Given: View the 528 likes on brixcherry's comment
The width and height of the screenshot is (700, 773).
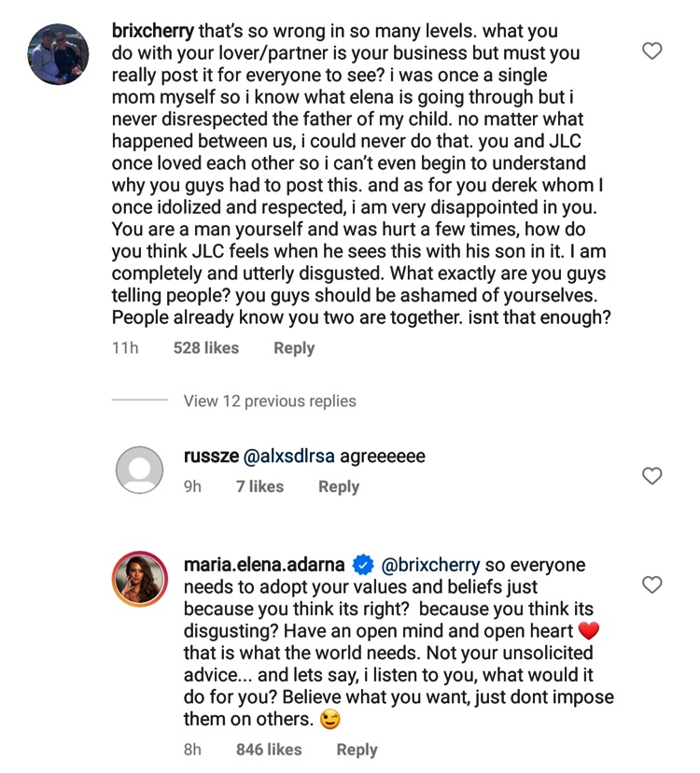Looking at the screenshot, I should pyautogui.click(x=206, y=348).
